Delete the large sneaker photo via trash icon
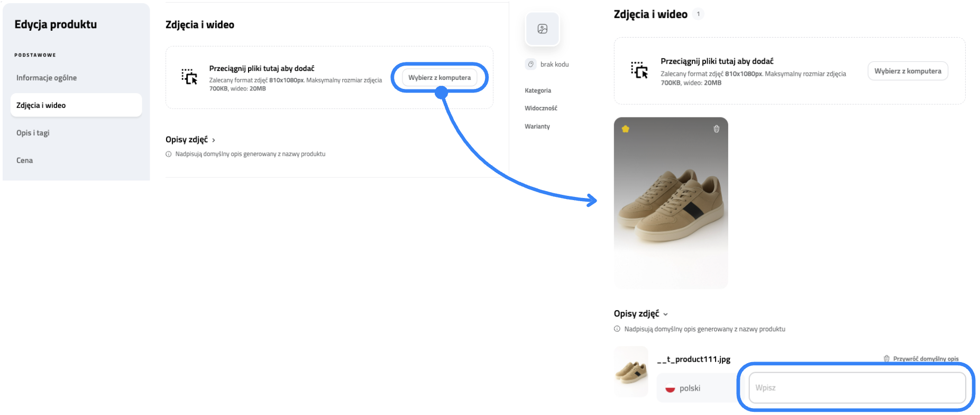The image size is (980, 415). (x=717, y=129)
